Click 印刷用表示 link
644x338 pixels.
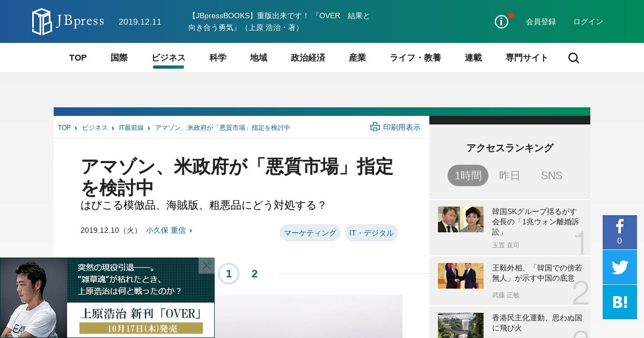coord(402,127)
